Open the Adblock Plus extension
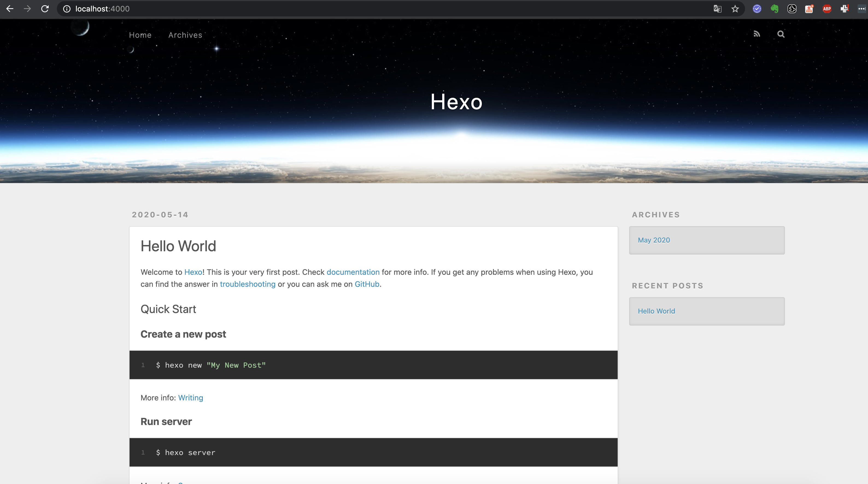The height and width of the screenshot is (484, 868). pyautogui.click(x=826, y=9)
